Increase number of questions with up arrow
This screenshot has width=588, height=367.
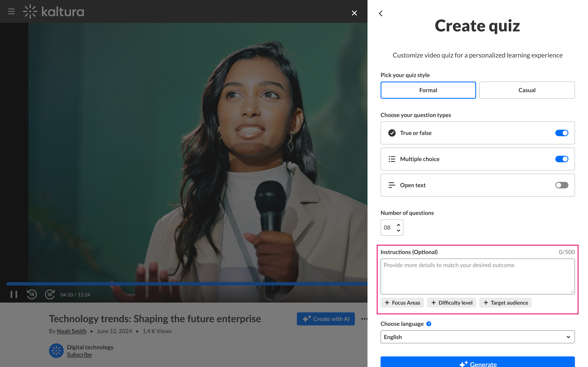(x=399, y=225)
